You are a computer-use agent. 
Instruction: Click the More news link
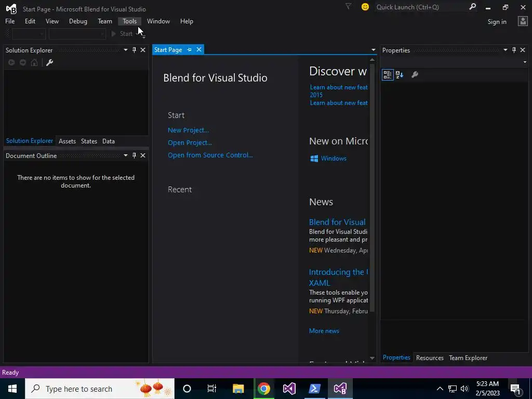click(324, 331)
